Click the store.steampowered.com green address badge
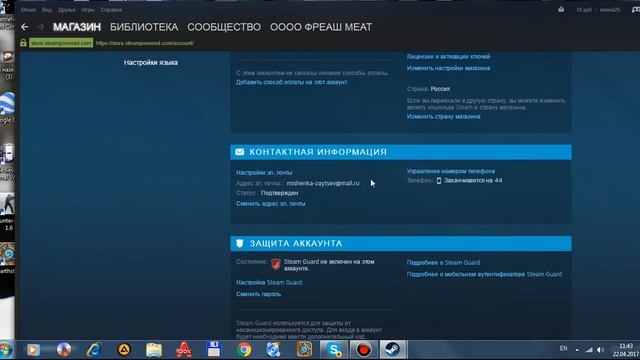 click(61, 43)
